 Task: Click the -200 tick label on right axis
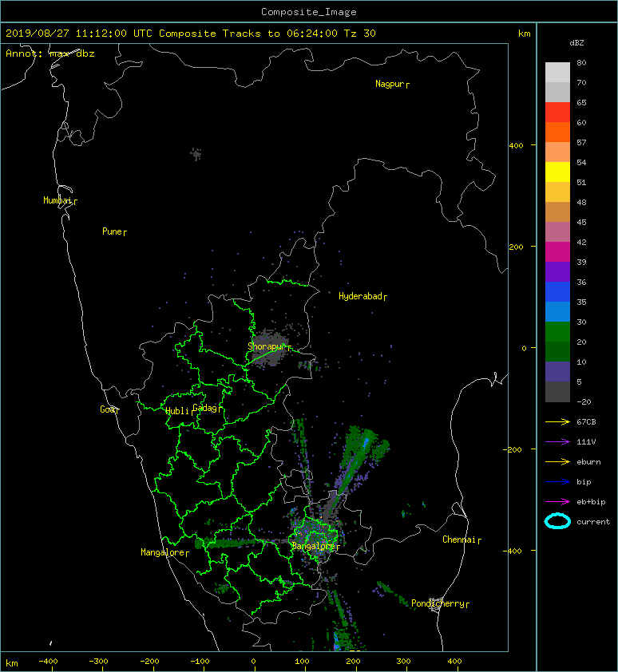[x=513, y=449]
